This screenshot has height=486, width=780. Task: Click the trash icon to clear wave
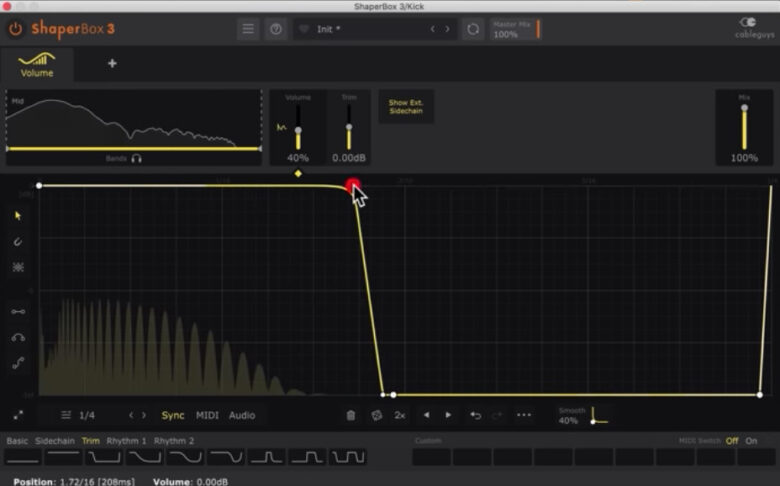[x=351, y=415]
